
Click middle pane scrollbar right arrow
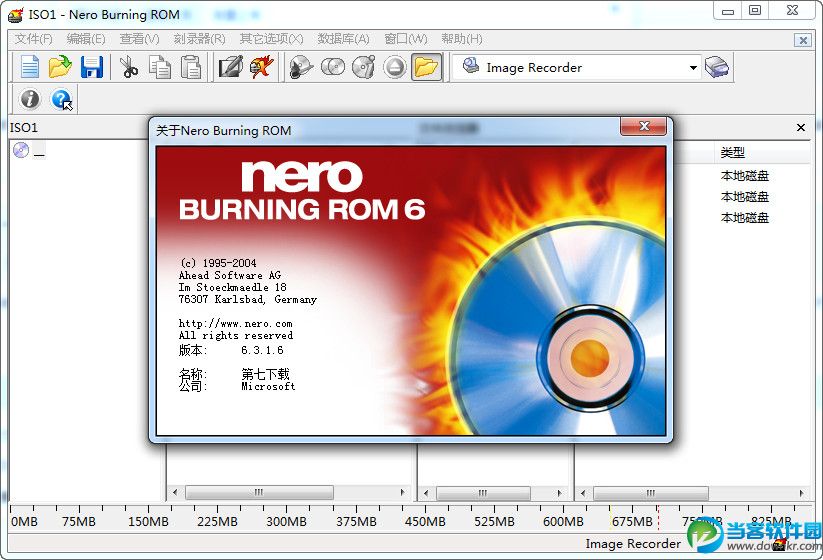click(x=560, y=493)
